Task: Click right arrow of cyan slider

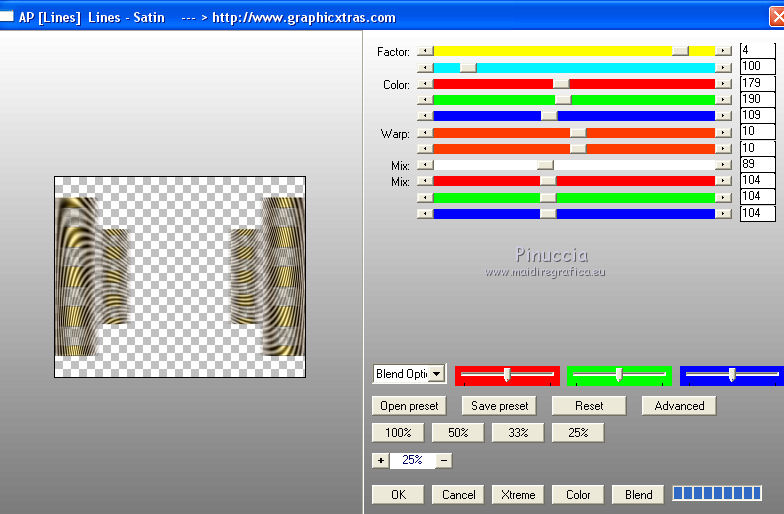Action: (x=723, y=68)
